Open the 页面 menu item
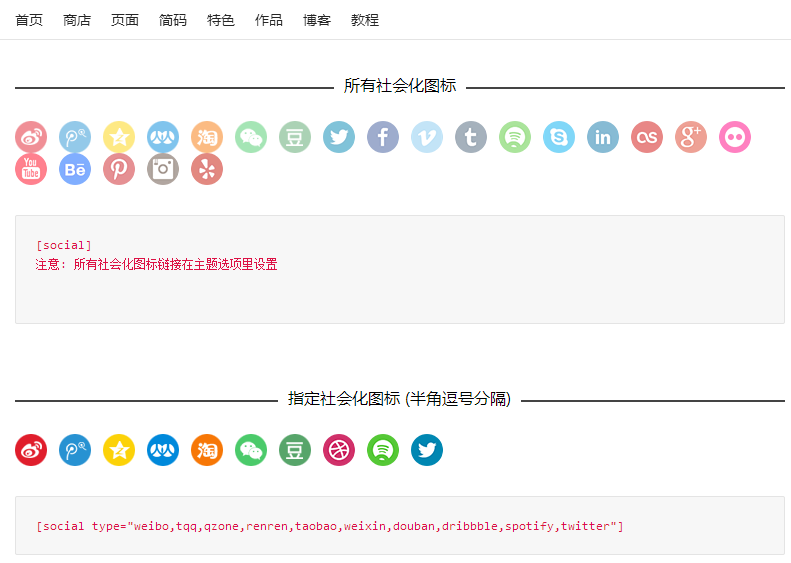The width and height of the screenshot is (791, 563). point(125,20)
